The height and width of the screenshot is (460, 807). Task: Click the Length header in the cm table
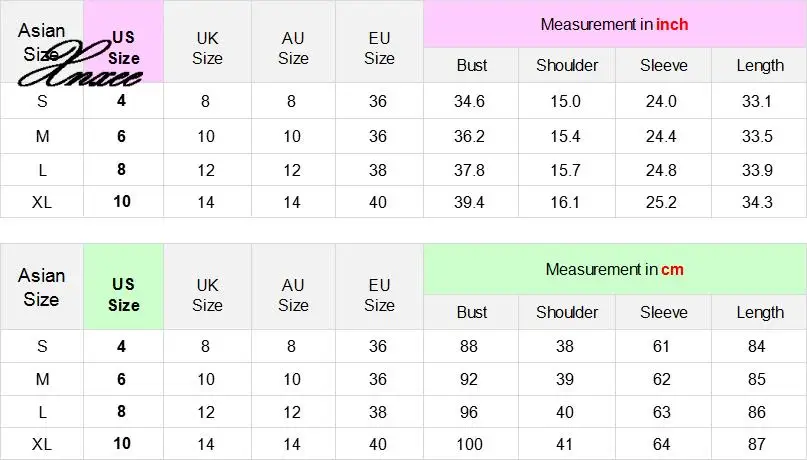click(x=760, y=312)
